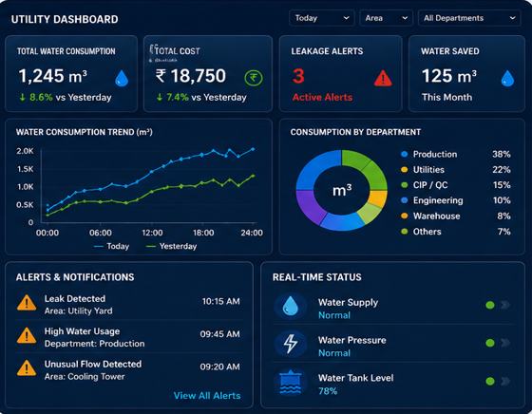Click the Normal status under Water Pressure
Image resolution: width=532 pixels, height=414 pixels.
click(334, 353)
